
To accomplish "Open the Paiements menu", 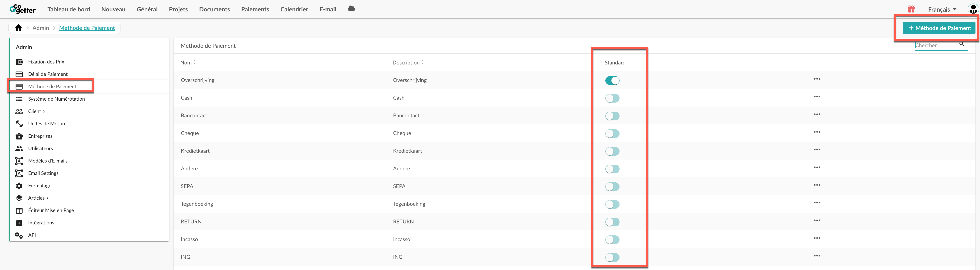I will (255, 9).
